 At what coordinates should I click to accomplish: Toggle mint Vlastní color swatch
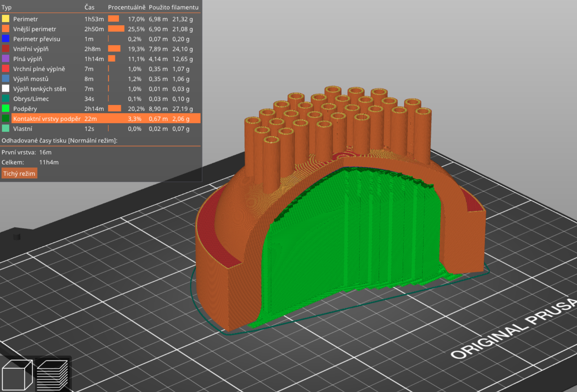pos(6,129)
